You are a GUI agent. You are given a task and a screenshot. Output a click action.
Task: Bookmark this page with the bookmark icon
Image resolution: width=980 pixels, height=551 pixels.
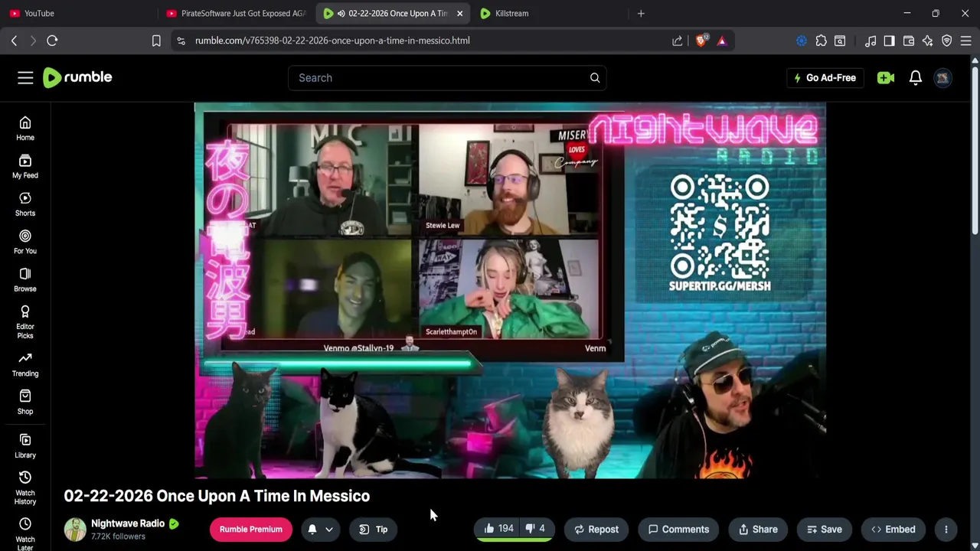156,41
